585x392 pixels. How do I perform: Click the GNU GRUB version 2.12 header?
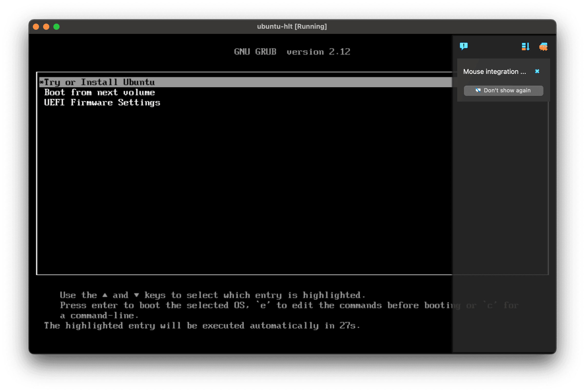(292, 52)
